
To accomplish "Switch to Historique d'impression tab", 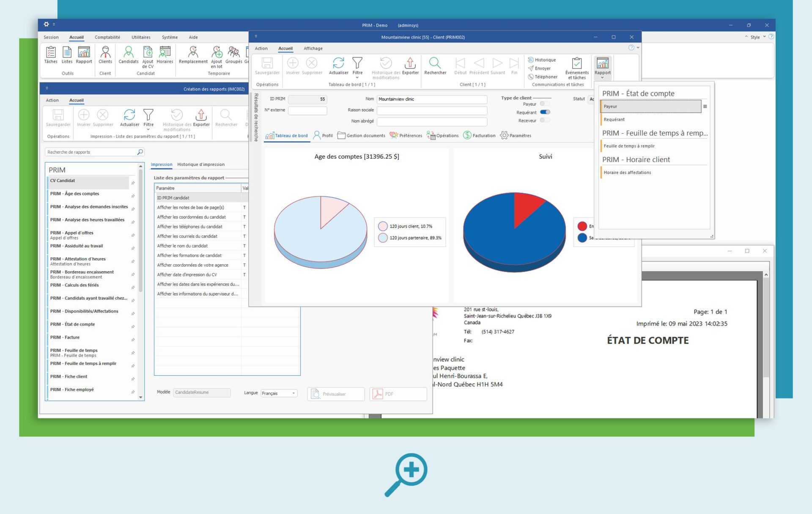I will pyautogui.click(x=201, y=165).
